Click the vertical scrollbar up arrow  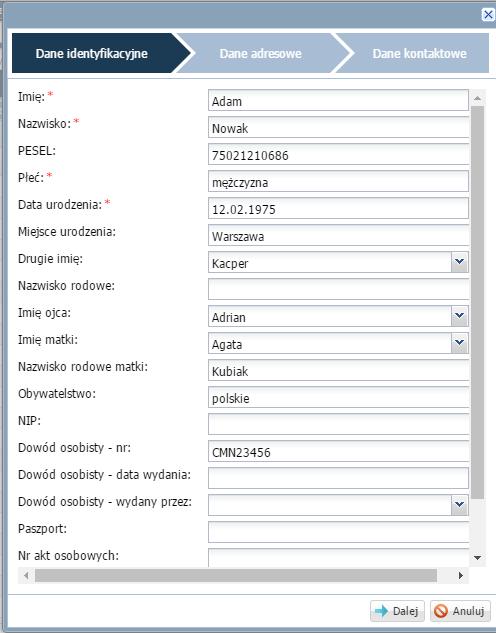[477, 98]
